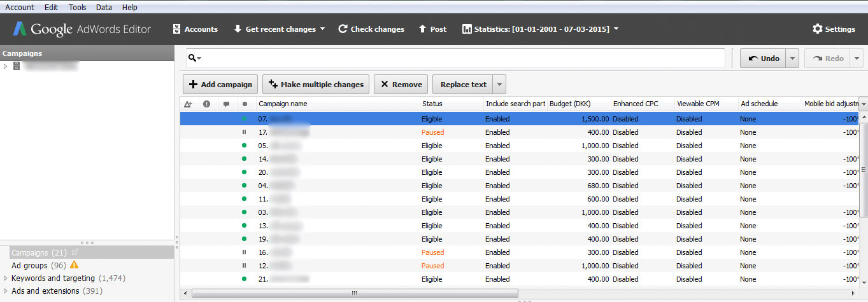Click the pause status icon on row 16
868x302 pixels.
[244, 252]
